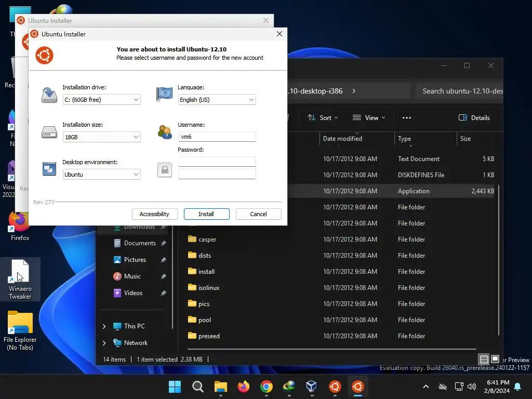Open the Sort menu in Explorer
Screen dimensions: 532x399
coord(323,118)
